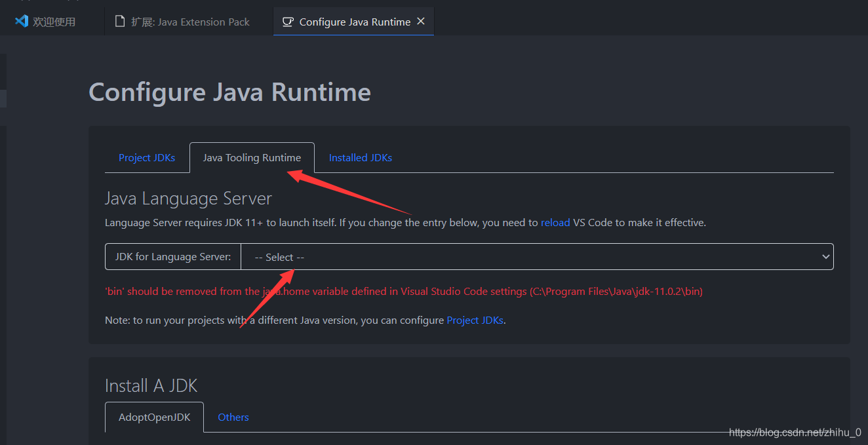Image resolution: width=868 pixels, height=445 pixels.
Task: Select the Configure Java Runtime editor tab
Action: coord(354,21)
